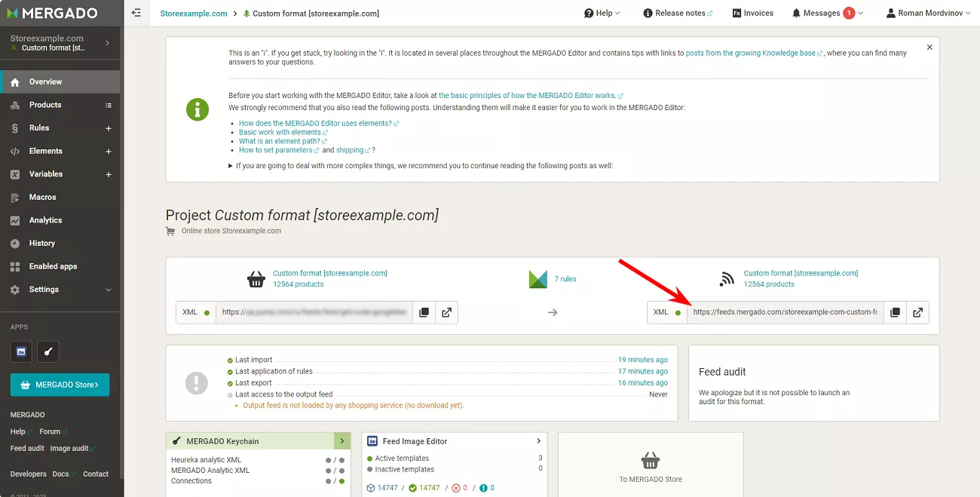Expand the MERGADO Keychain panel arrow
980x497 pixels.
(342, 441)
